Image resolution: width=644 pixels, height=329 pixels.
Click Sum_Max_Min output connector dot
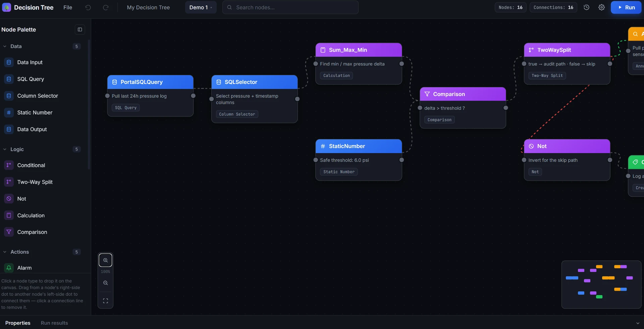[x=401, y=64]
